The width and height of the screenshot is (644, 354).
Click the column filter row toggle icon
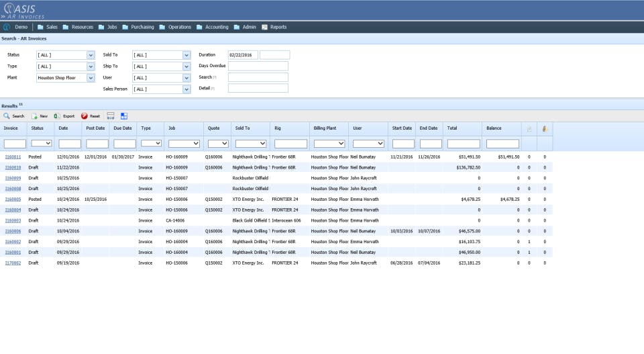tap(111, 116)
